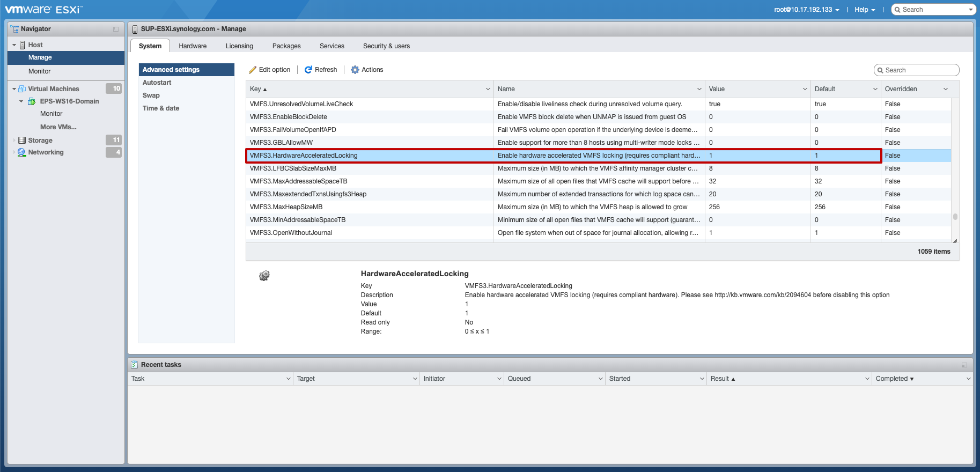Click the magnifier in settings search box

pos(880,70)
